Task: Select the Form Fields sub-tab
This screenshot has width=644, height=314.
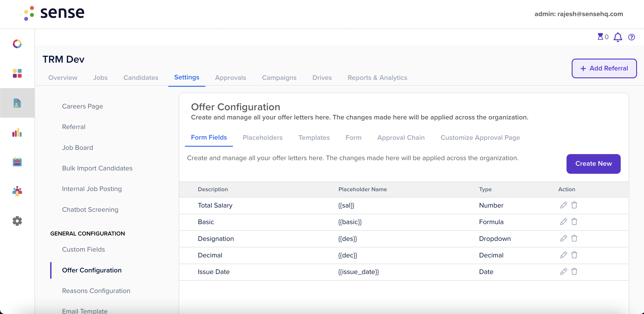Action: [x=209, y=138]
